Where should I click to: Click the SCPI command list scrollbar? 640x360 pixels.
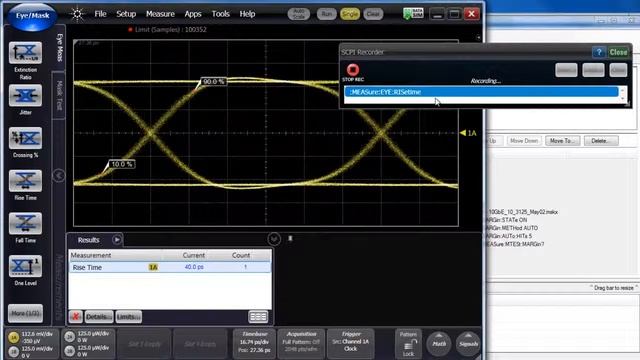(622, 94)
